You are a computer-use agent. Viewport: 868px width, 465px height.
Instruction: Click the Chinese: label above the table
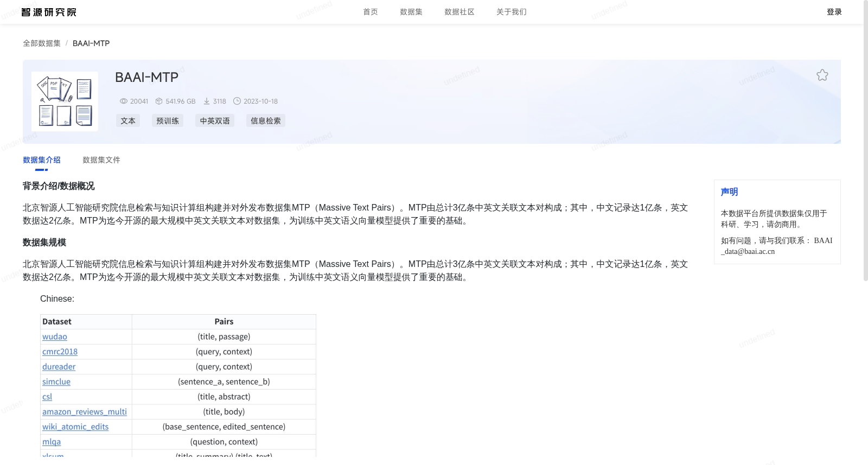tap(57, 299)
